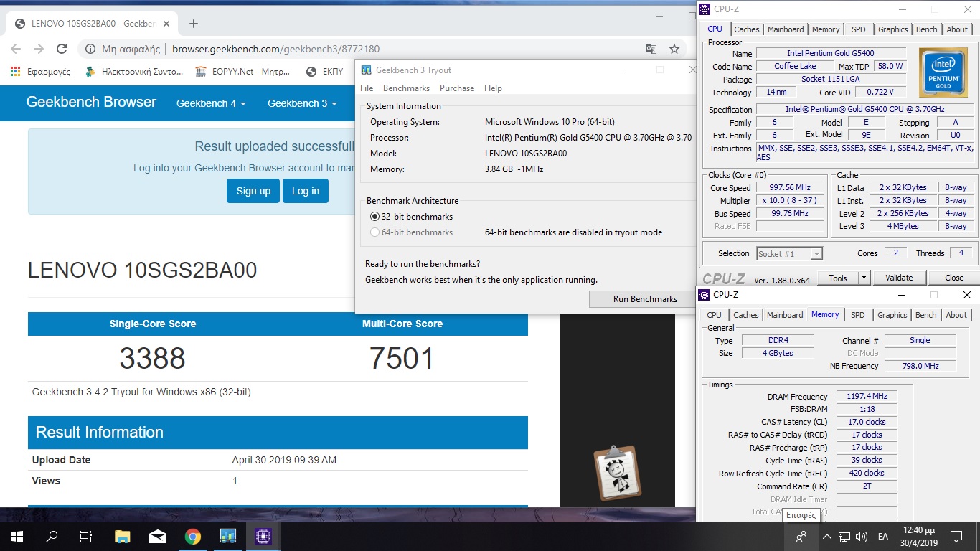Open the Memory tab in upper CPU-Z window
980x551 pixels.
click(x=826, y=29)
